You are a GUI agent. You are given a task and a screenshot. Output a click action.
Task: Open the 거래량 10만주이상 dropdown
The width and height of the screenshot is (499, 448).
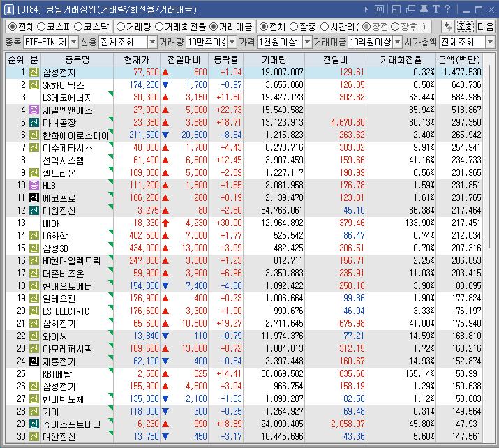point(232,42)
